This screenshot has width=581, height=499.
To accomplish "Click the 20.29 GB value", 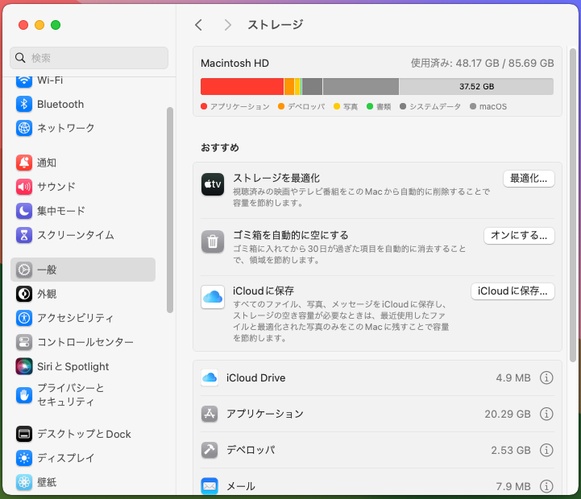I will coord(507,414).
